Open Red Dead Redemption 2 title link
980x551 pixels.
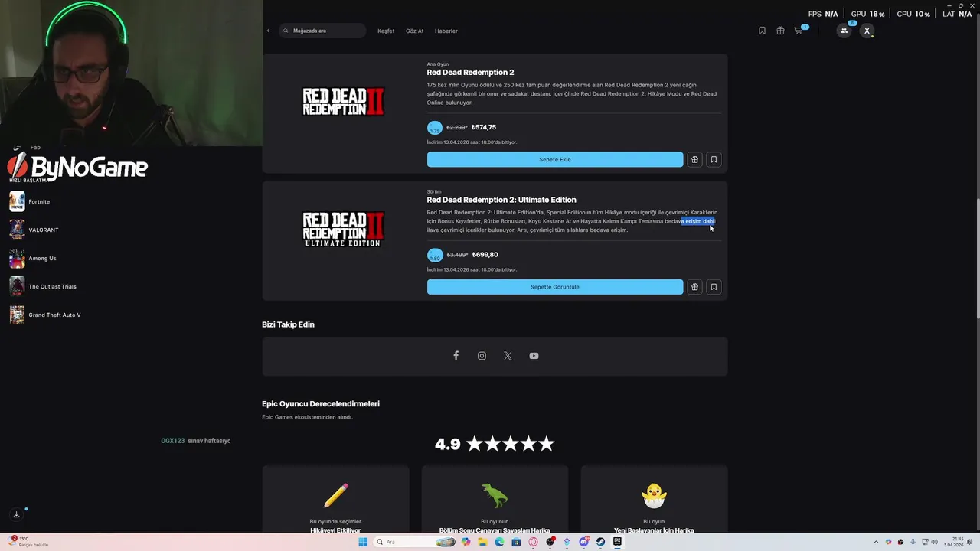[x=470, y=73]
